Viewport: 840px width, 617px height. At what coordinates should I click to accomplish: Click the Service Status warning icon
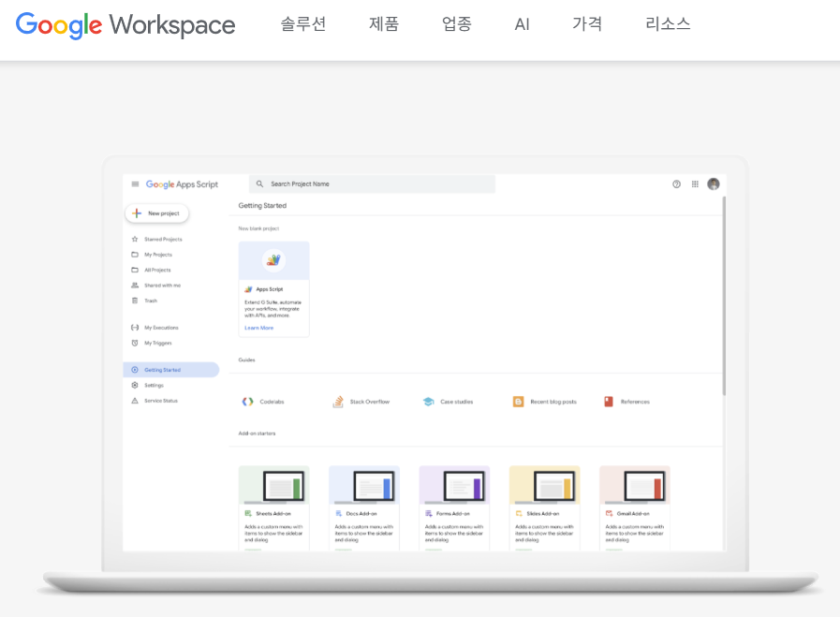coord(135,401)
